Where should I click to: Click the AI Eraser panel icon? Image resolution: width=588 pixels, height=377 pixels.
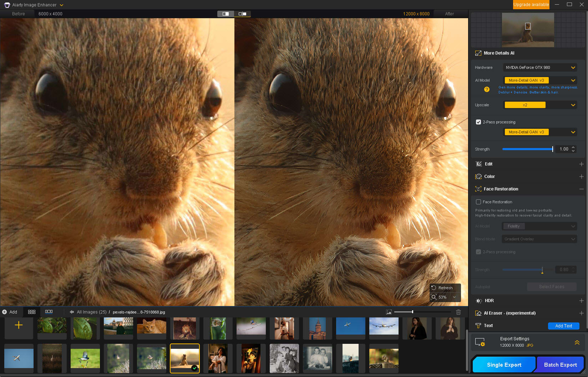[x=478, y=313]
